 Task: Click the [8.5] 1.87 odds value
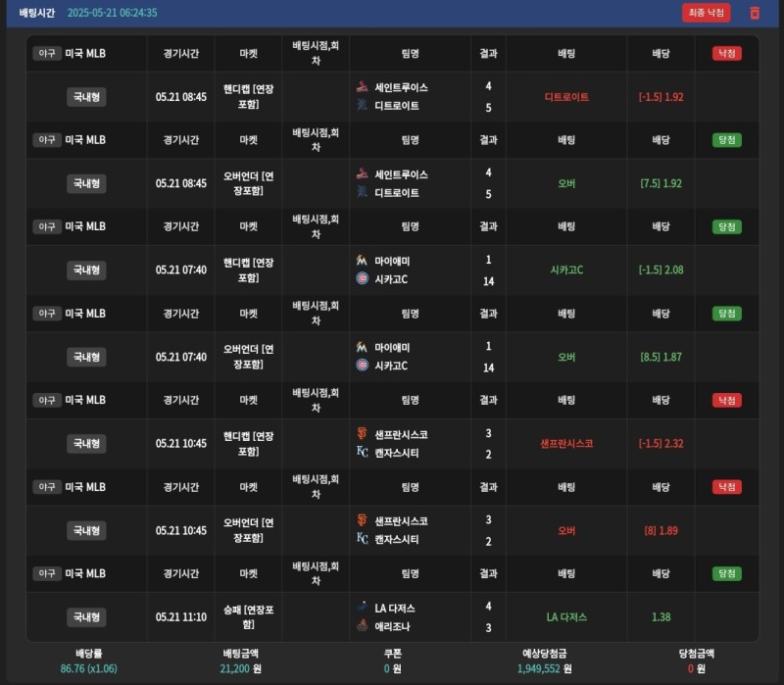pos(661,357)
